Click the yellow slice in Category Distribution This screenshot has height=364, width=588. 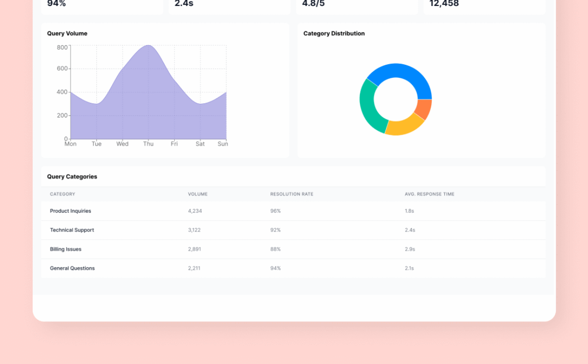click(x=405, y=126)
